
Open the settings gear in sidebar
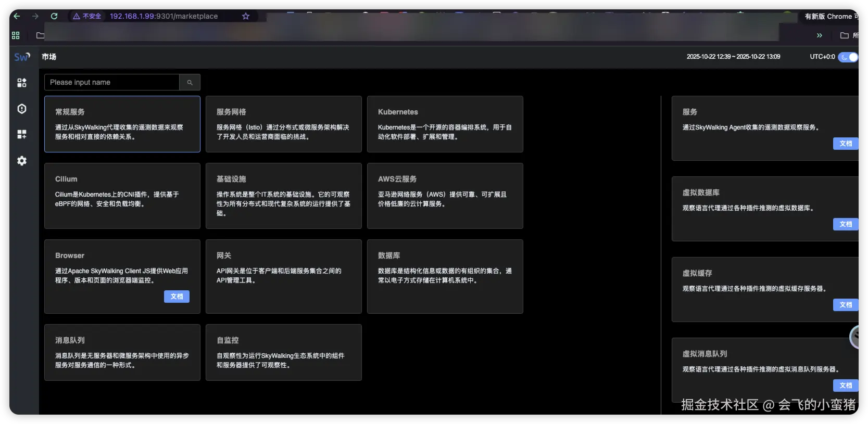(x=22, y=161)
